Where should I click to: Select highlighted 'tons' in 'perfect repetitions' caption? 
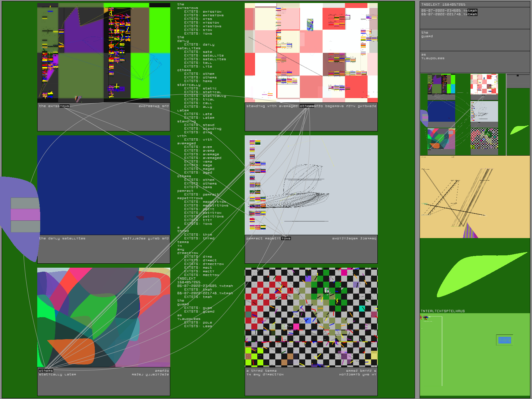[286, 238]
